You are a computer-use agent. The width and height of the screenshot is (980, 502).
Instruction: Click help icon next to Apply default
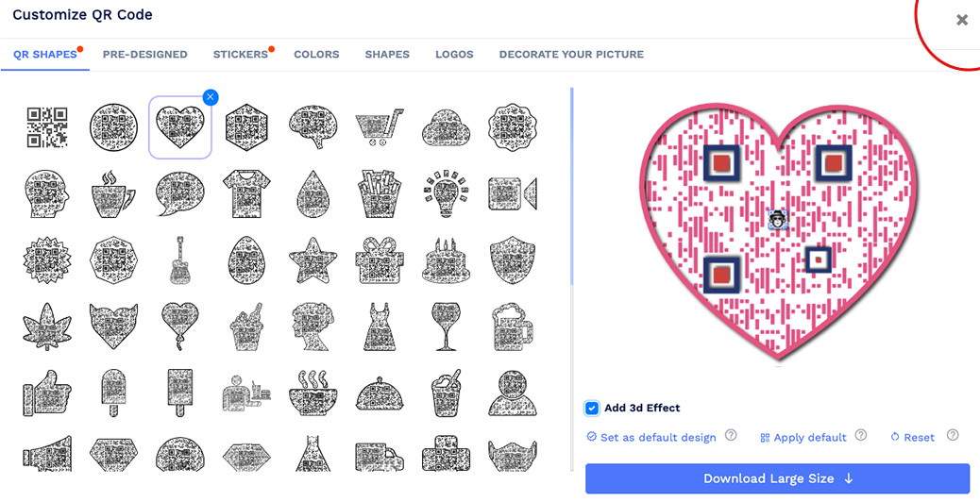pyautogui.click(x=861, y=435)
